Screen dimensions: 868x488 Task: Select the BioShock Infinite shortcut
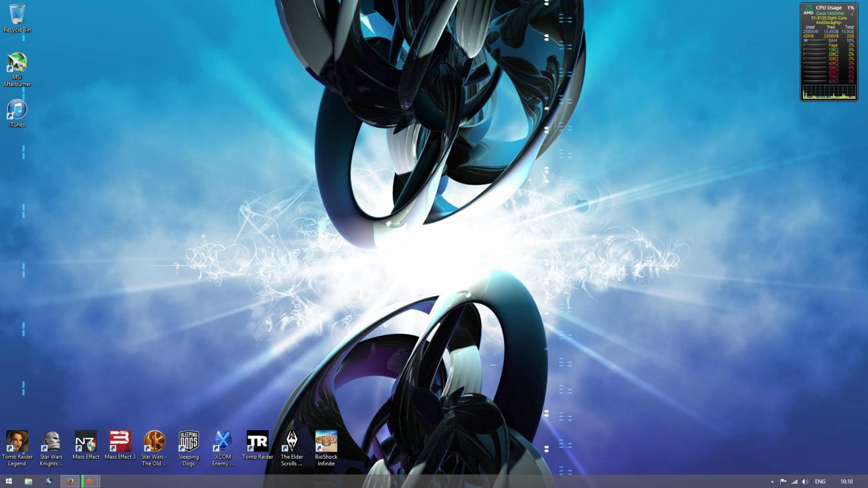(x=326, y=448)
